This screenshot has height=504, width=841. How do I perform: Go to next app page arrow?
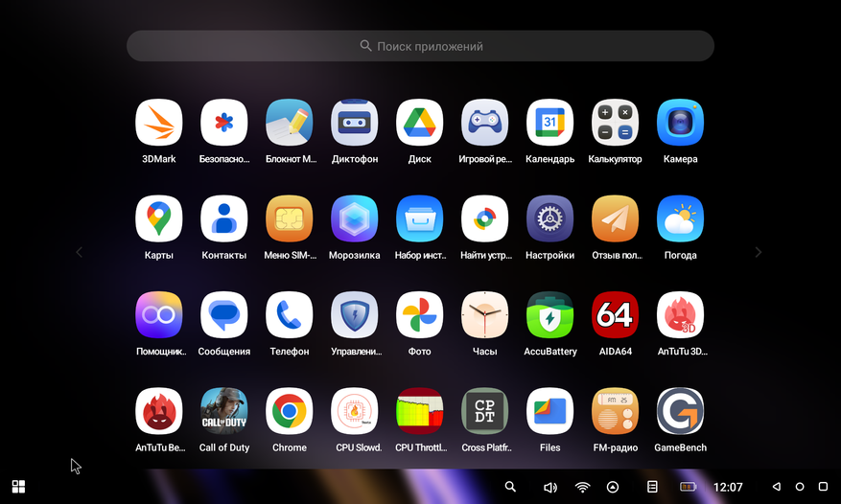[x=759, y=252]
